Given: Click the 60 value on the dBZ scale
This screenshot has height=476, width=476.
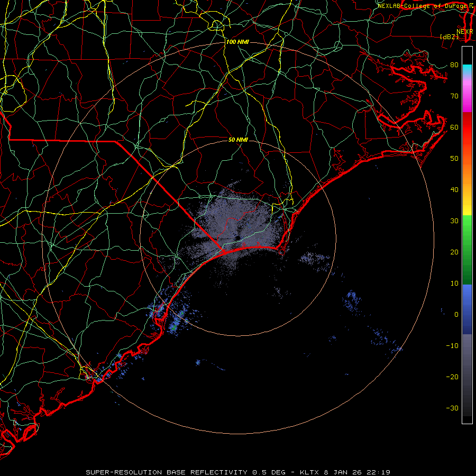Looking at the screenshot, I should (454, 127).
